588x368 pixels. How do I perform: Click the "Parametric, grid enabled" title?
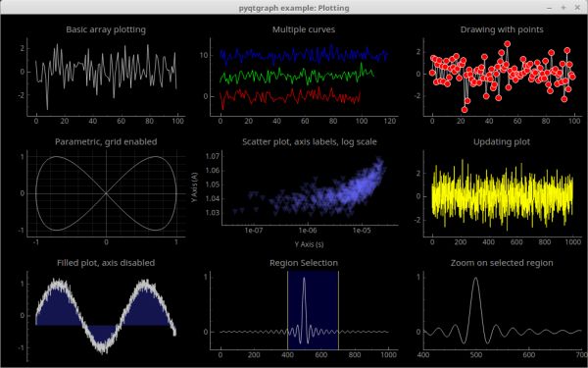coord(106,142)
